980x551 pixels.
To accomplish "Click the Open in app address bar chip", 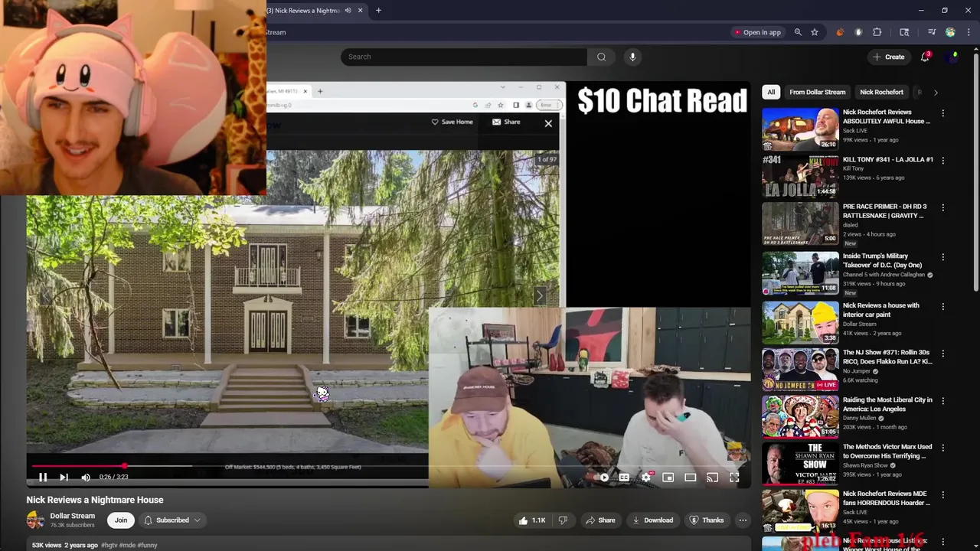I will pyautogui.click(x=757, y=32).
